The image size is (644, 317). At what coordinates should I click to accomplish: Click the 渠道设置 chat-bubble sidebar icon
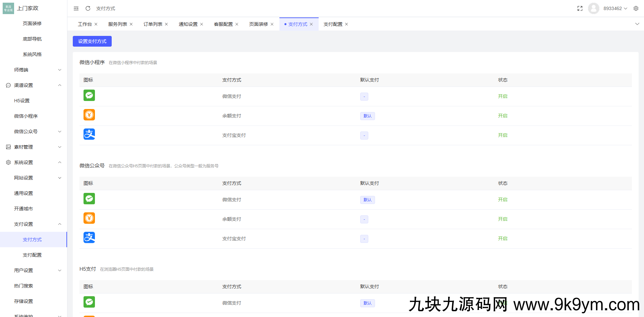point(8,85)
